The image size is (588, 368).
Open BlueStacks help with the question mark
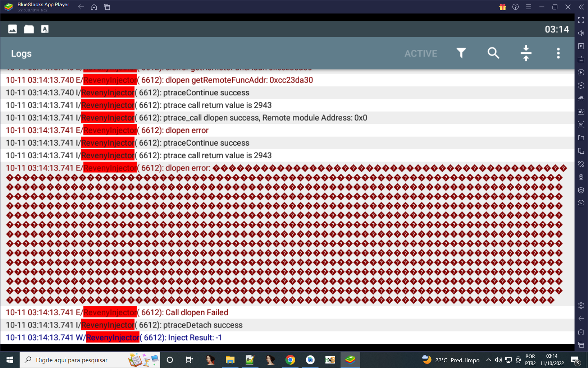(x=515, y=7)
